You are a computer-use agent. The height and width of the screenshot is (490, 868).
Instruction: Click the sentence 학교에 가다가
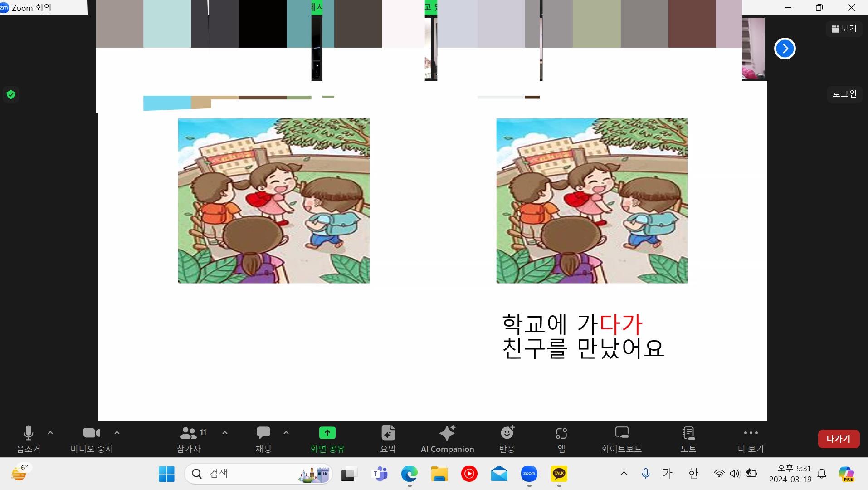pyautogui.click(x=572, y=324)
